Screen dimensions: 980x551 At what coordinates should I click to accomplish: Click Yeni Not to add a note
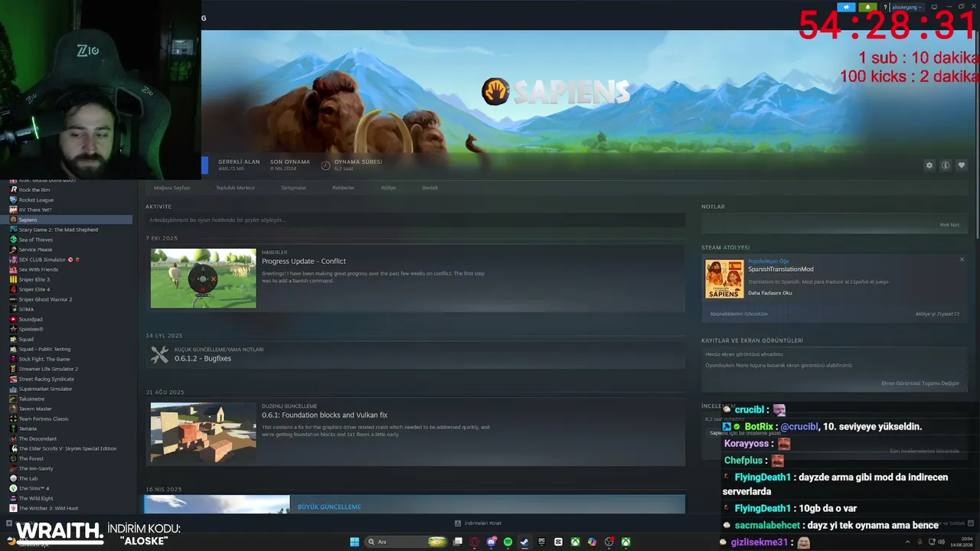click(949, 225)
